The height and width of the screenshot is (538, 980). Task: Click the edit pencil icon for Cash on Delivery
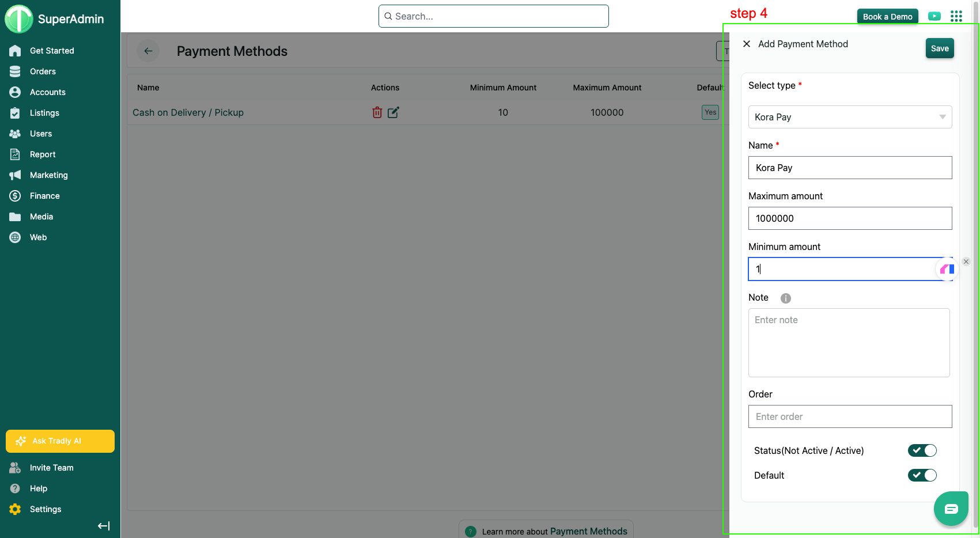click(x=393, y=112)
